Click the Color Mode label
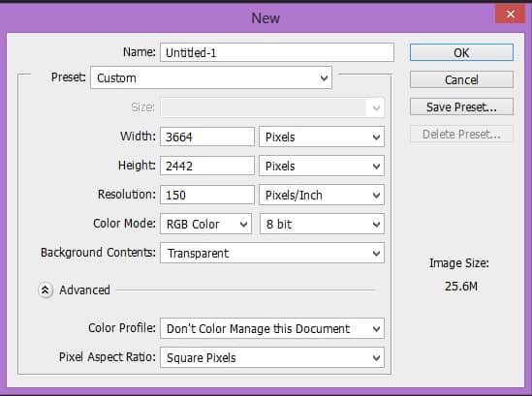The width and height of the screenshot is (532, 396). point(124,224)
